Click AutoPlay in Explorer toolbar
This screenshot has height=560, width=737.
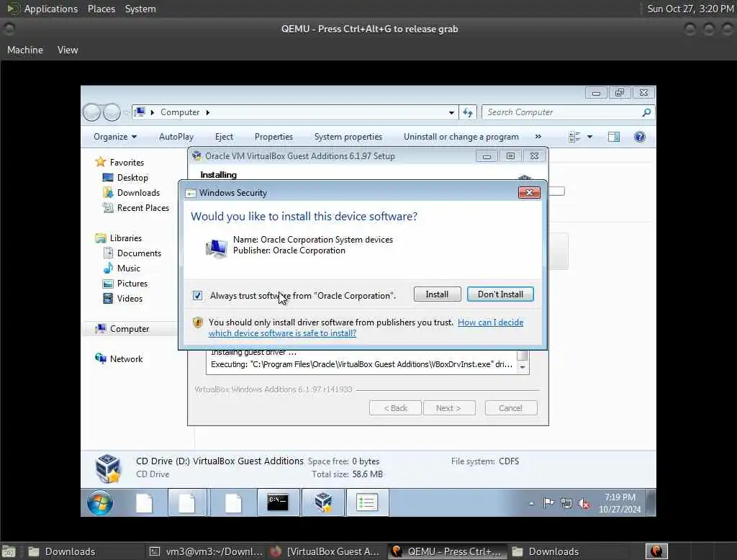[176, 137]
